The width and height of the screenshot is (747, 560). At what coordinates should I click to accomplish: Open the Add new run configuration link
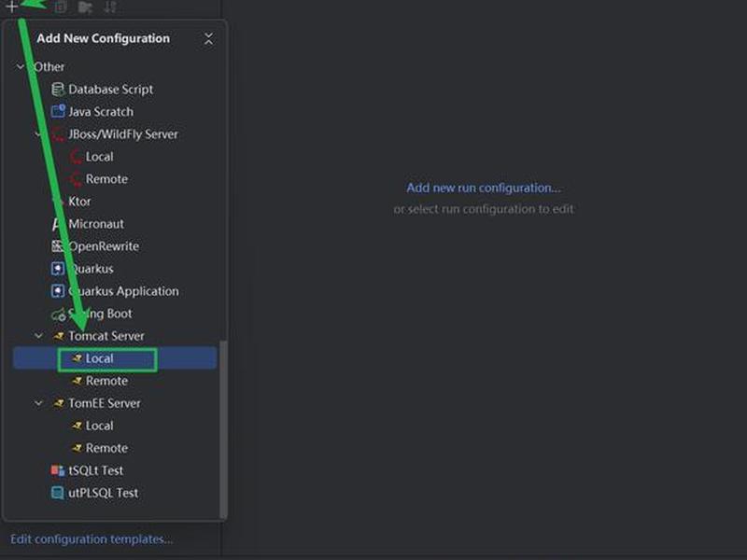pos(484,188)
